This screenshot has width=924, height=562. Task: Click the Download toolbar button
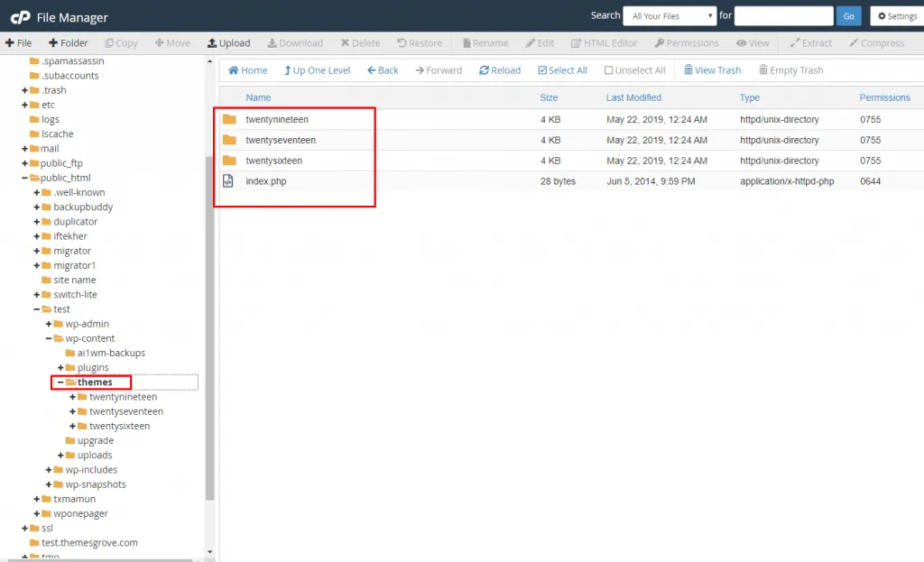(295, 43)
